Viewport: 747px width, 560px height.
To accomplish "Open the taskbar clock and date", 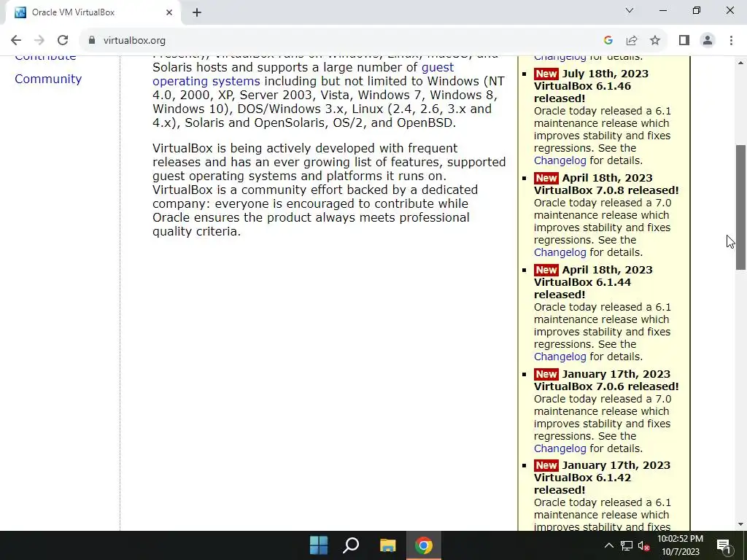I will [681, 545].
